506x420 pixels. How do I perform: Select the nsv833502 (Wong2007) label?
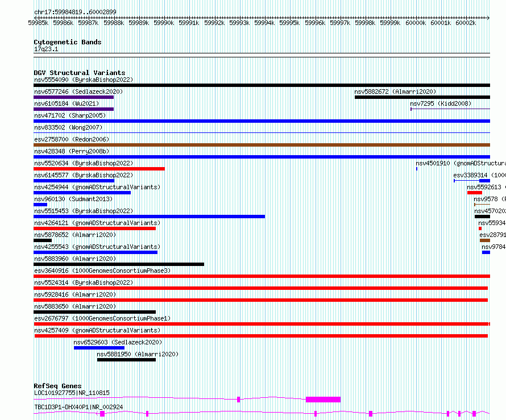[68, 127]
